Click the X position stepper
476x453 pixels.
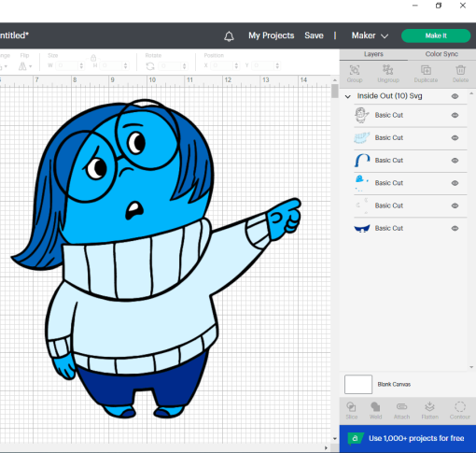pyautogui.click(x=236, y=65)
